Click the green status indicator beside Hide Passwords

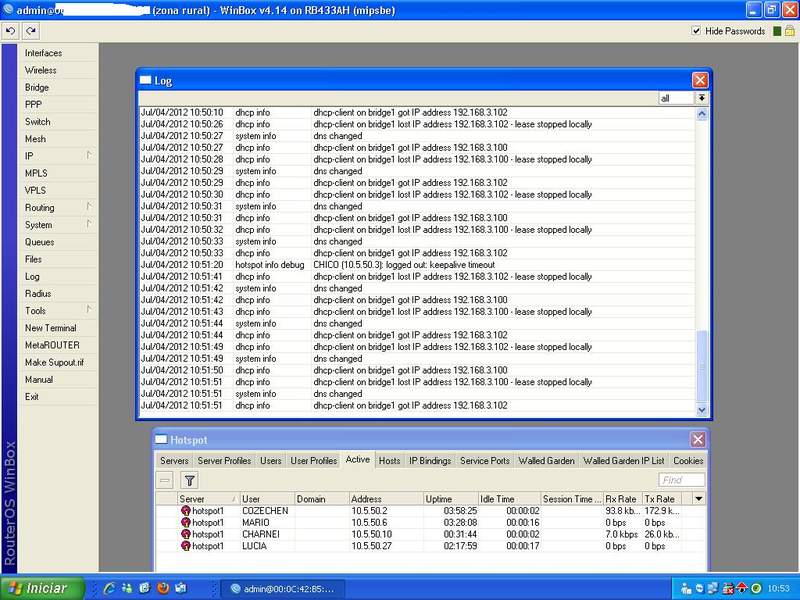[777, 31]
